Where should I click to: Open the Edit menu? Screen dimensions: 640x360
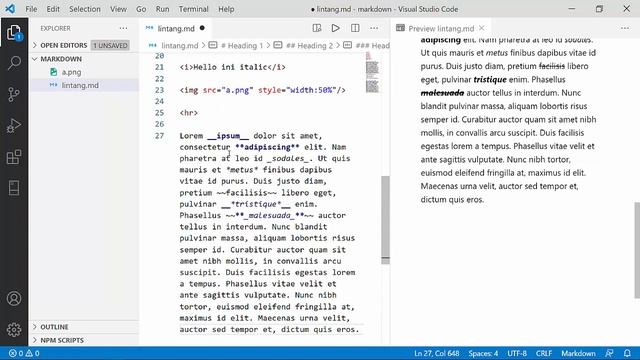point(53,9)
